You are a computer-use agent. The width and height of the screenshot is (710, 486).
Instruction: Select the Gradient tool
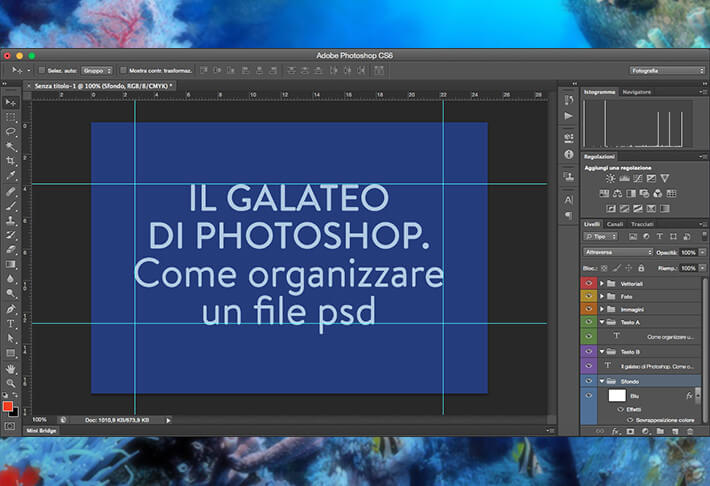click(x=11, y=264)
